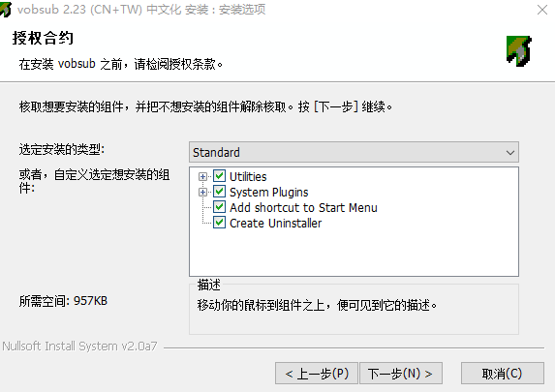Select the Utilities label in component tree
Image resolution: width=555 pixels, height=392 pixels.
(x=248, y=176)
